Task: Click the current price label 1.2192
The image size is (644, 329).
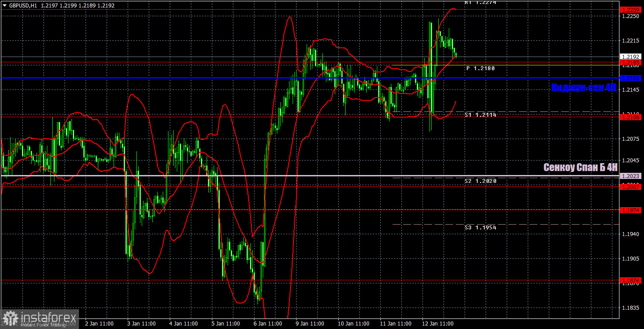Action: (x=631, y=57)
